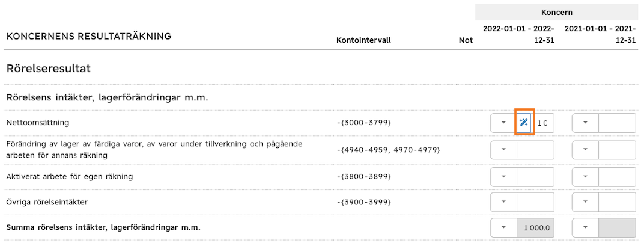Screen dimensions: 644x246
Task: Open Summa rörelsens intäkter 2021 dropdown
Action: [586, 227]
